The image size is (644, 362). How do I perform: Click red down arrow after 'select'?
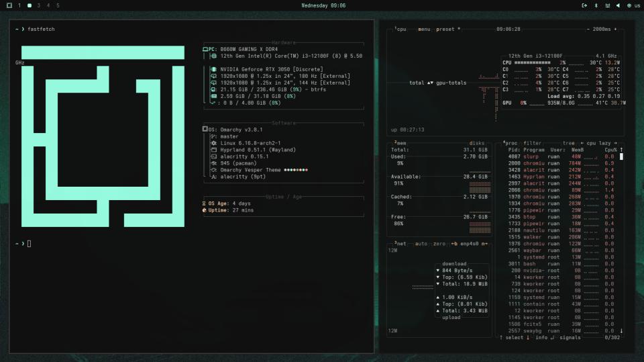tap(528, 337)
